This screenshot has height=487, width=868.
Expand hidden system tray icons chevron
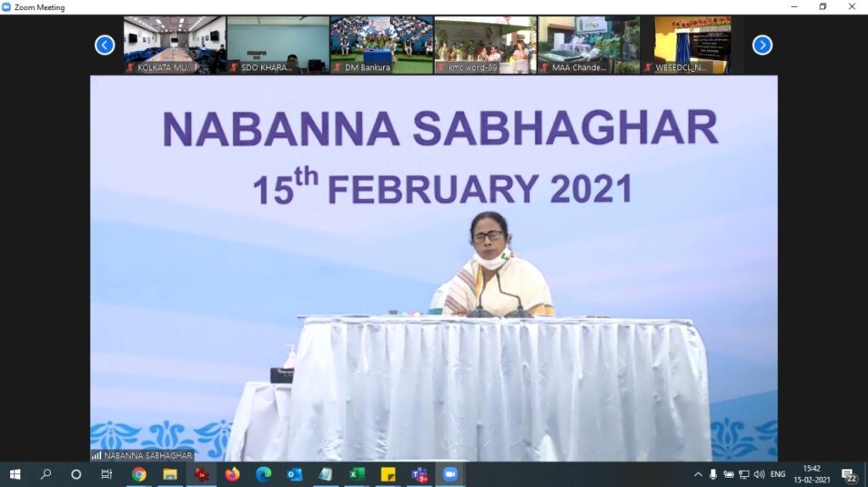coord(698,474)
